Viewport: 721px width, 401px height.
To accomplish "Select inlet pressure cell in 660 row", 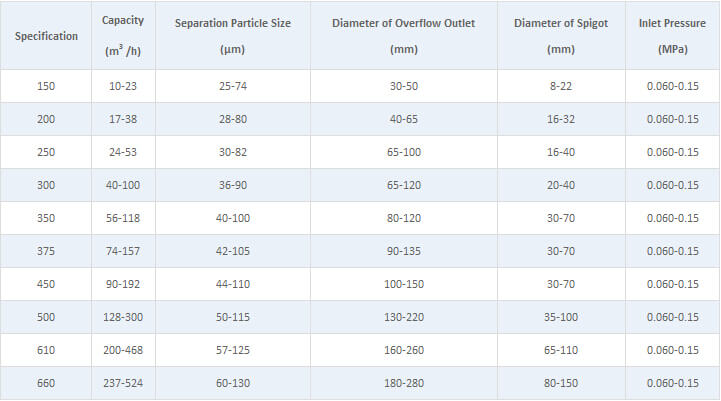I will tap(672, 383).
